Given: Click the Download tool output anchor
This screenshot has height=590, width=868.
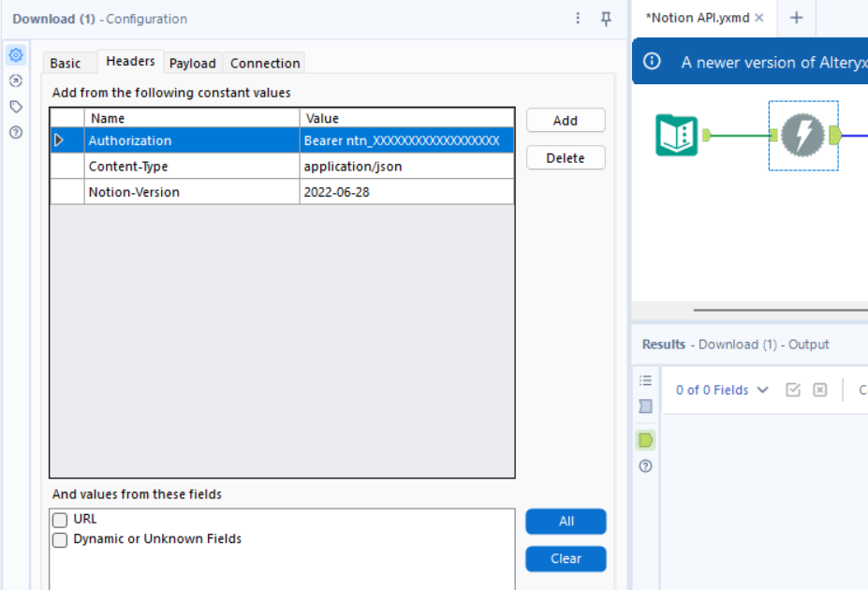Looking at the screenshot, I should (x=835, y=135).
